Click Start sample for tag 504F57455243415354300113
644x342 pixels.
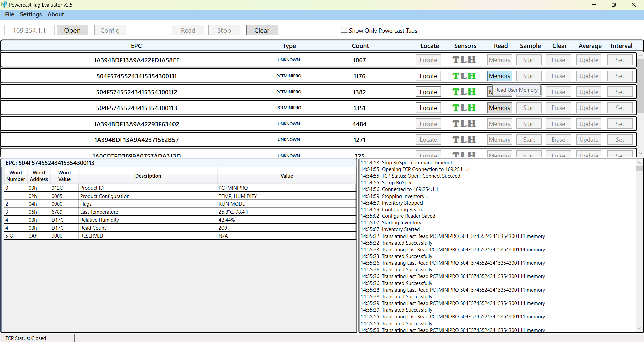tap(529, 108)
